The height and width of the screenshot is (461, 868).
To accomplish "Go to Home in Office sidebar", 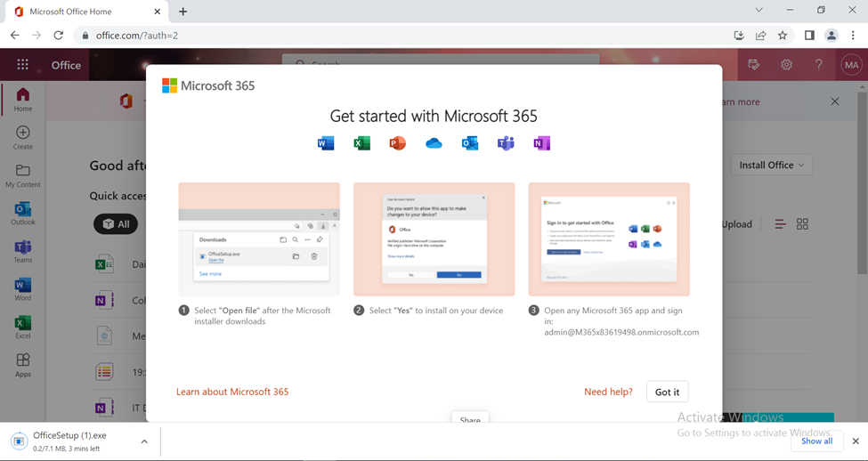I will [22, 100].
